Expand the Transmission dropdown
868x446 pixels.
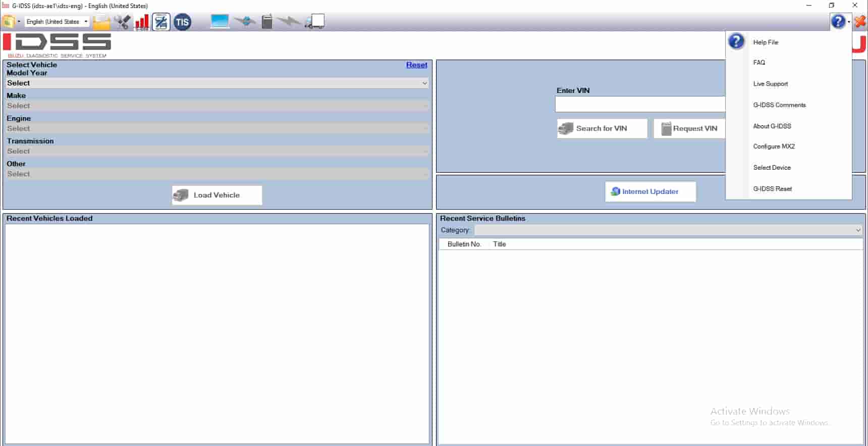click(218, 152)
